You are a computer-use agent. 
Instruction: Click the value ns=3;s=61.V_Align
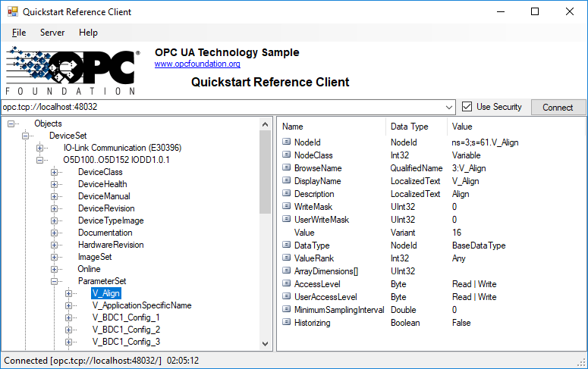click(486, 142)
